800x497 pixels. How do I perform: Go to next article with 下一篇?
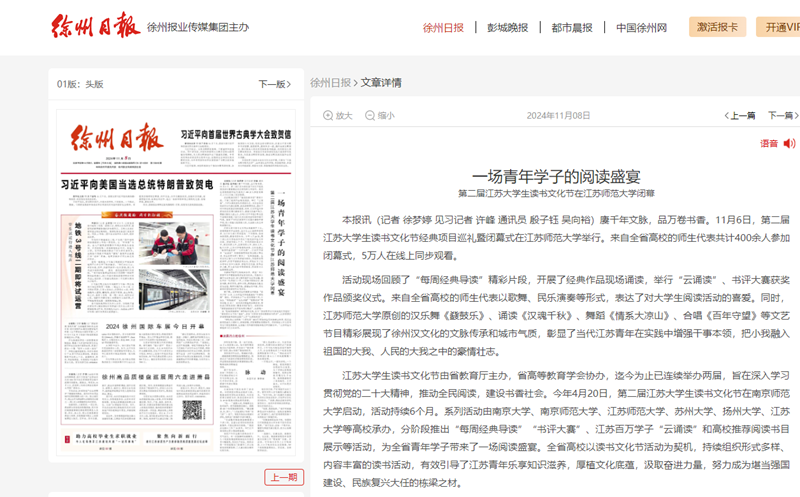tap(781, 116)
